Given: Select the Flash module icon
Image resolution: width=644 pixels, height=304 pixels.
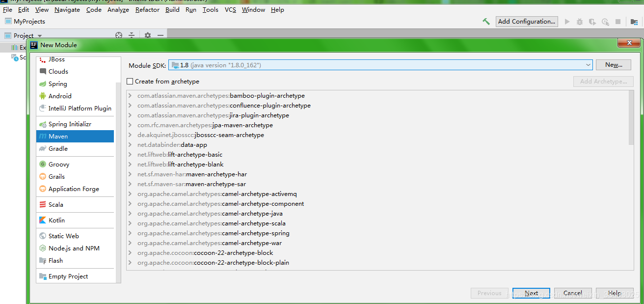Looking at the screenshot, I should (x=43, y=261).
